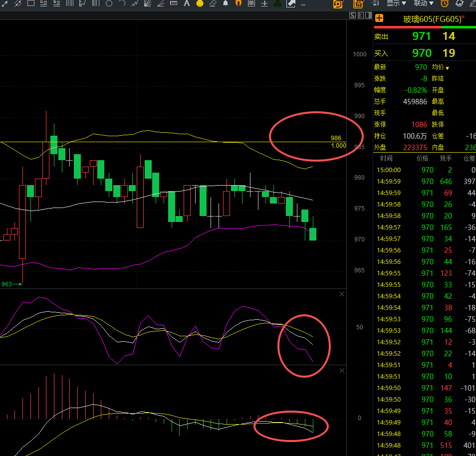
Task: Select the chart-with-ruler statistics tool
Action: 82,3
